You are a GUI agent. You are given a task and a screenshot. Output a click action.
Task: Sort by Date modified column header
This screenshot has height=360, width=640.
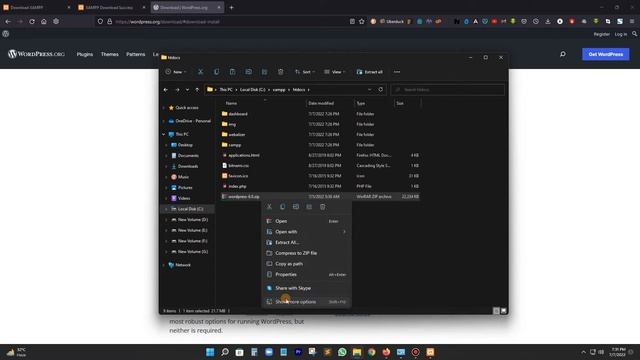[x=321, y=103]
